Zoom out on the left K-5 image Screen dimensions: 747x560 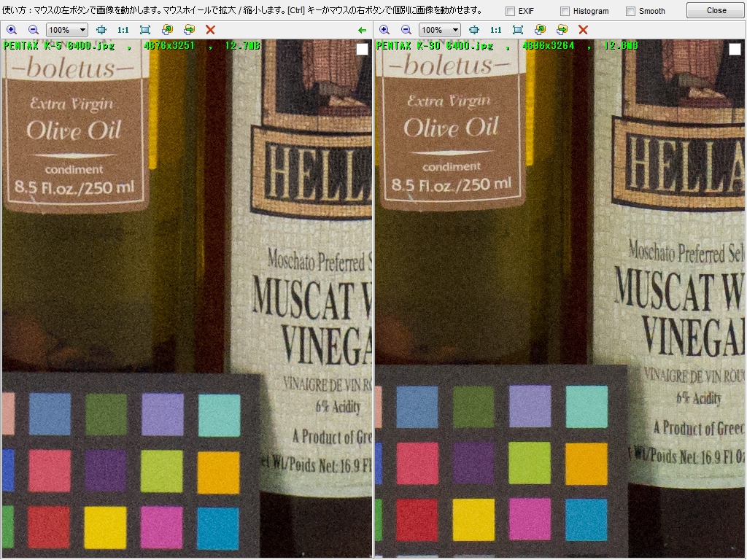34,30
